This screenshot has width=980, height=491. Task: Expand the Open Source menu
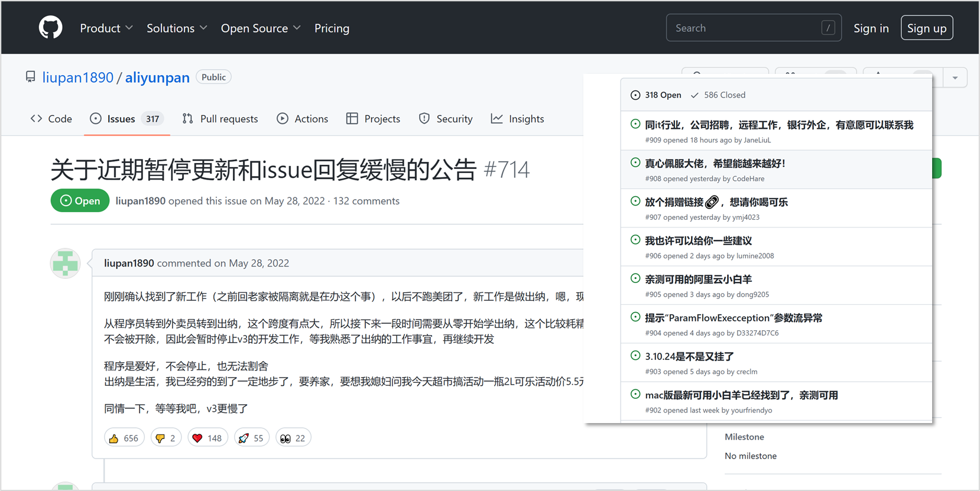tap(261, 28)
